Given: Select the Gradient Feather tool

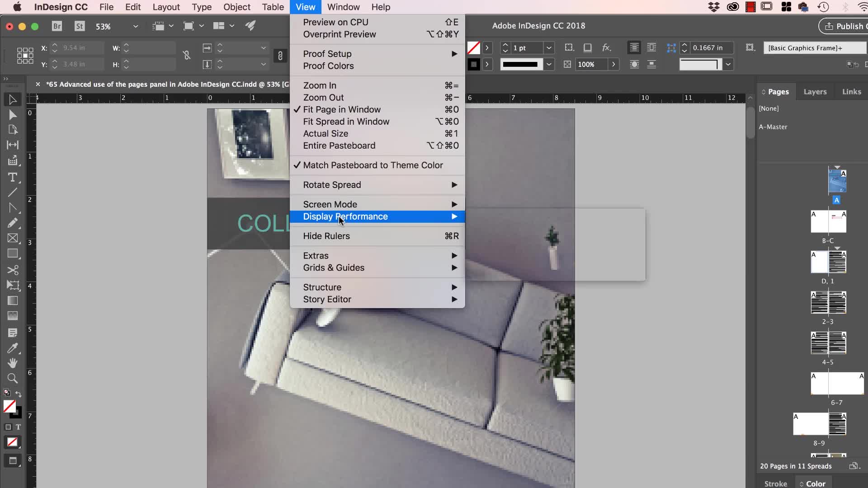Looking at the screenshot, I should 12,316.
